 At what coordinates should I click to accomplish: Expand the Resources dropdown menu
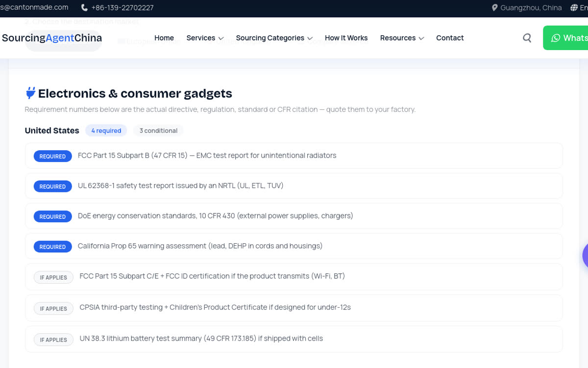click(x=402, y=38)
